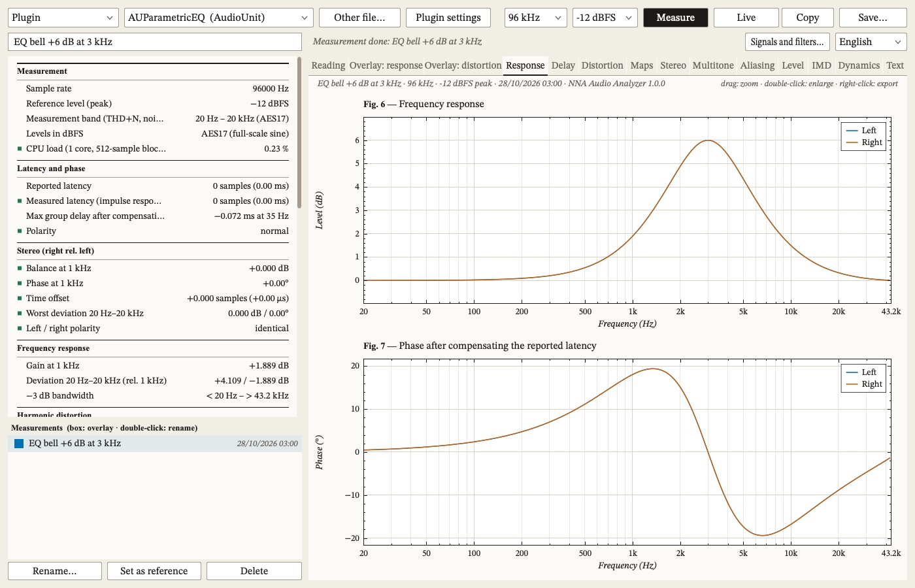The image size is (915, 588).
Task: Switch to the Delay tab
Action: [563, 65]
